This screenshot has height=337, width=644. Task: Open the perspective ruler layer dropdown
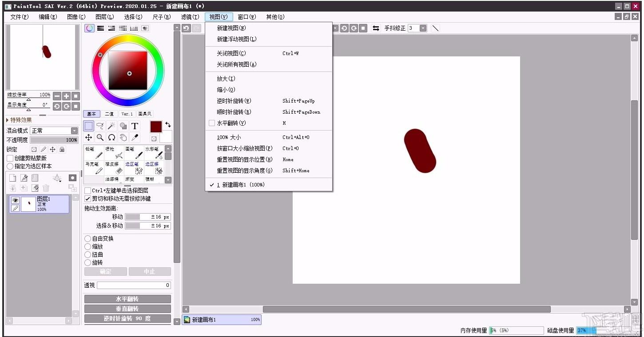tap(57, 178)
